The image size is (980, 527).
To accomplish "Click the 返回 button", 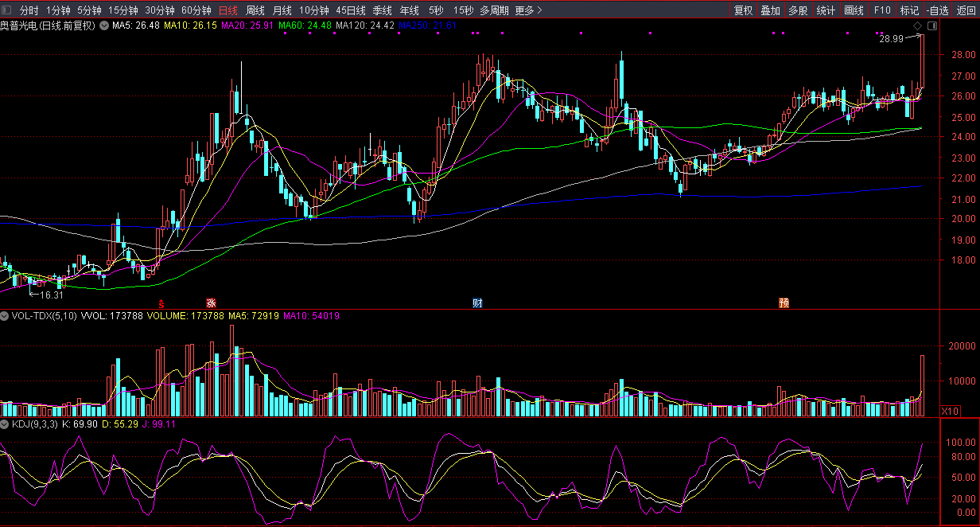I will tap(966, 10).
